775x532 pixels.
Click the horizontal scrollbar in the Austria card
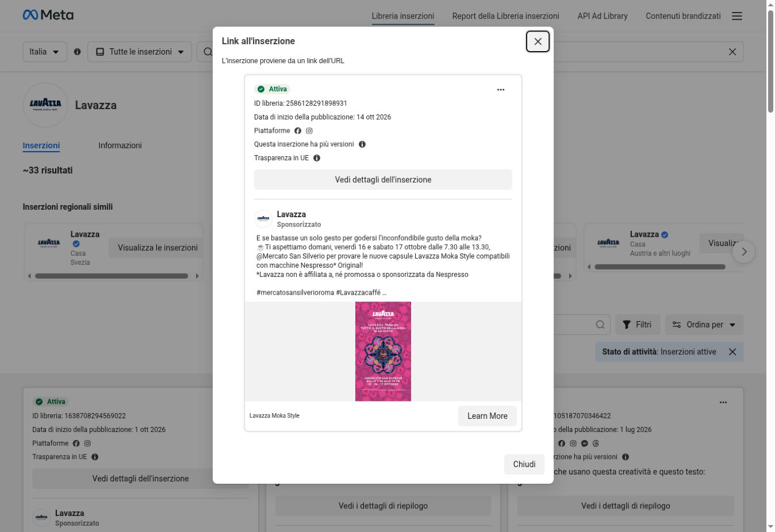coord(660,267)
